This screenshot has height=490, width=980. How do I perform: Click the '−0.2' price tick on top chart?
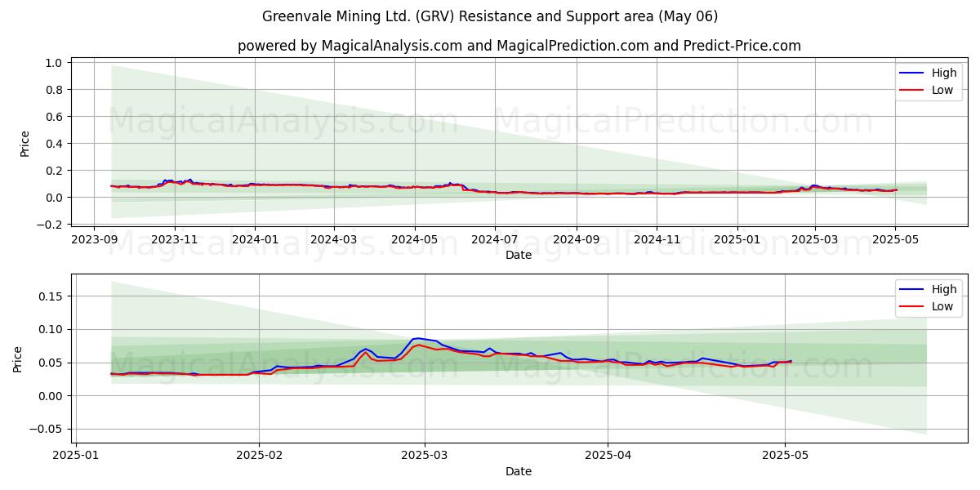pos(50,225)
